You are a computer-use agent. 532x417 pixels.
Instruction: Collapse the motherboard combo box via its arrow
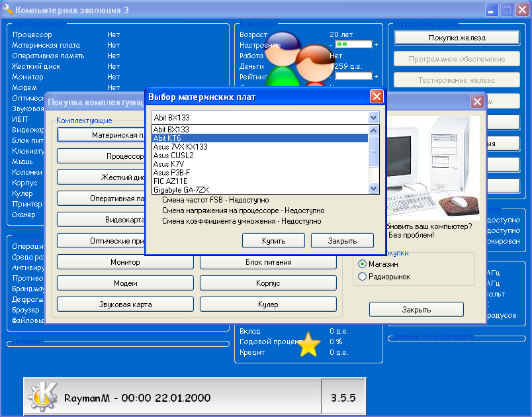(373, 117)
